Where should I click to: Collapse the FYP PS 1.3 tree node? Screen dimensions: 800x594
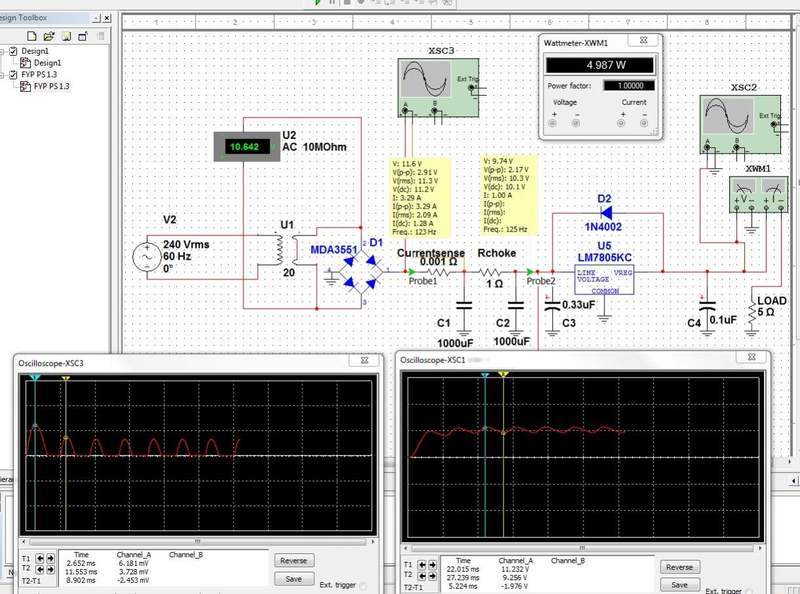(x=3, y=74)
